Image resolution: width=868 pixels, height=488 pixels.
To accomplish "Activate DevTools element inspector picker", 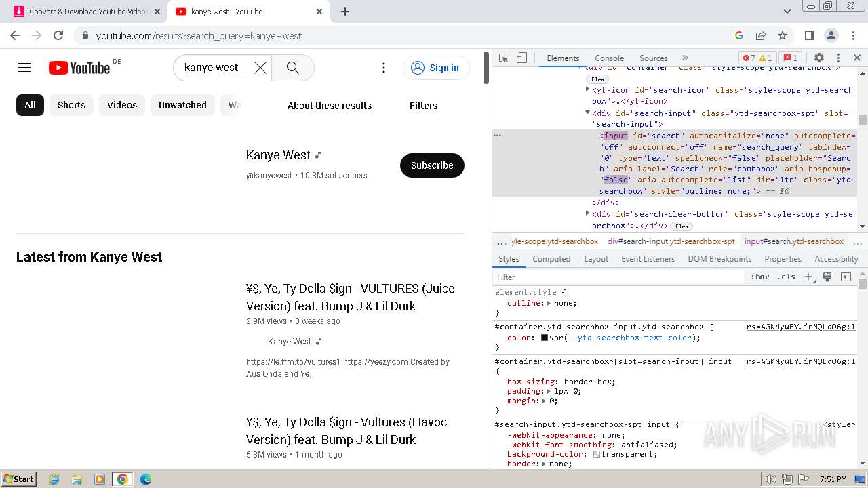I will click(x=503, y=58).
